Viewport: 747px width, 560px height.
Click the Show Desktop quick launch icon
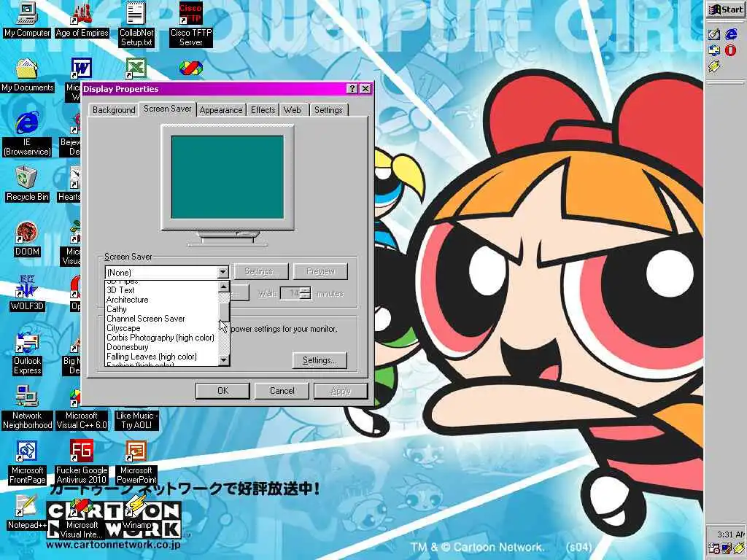coord(713,34)
